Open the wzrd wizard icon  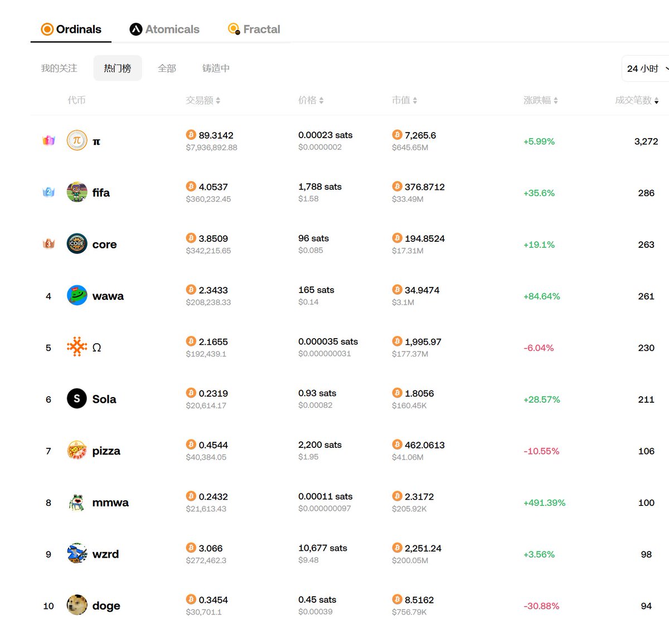(77, 553)
